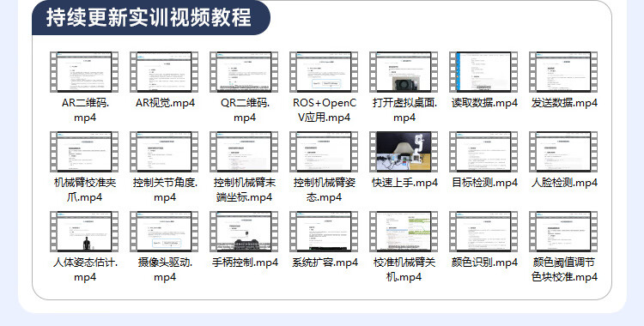Select the 人脸检测.mp4 file
Screen dimensions: 644x326
point(563,152)
